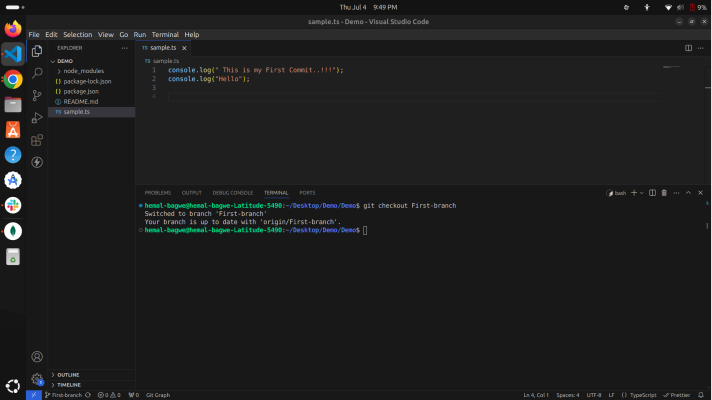This screenshot has width=712, height=400.
Task: Switch to the OUTPUT panel tab
Action: [x=192, y=193]
